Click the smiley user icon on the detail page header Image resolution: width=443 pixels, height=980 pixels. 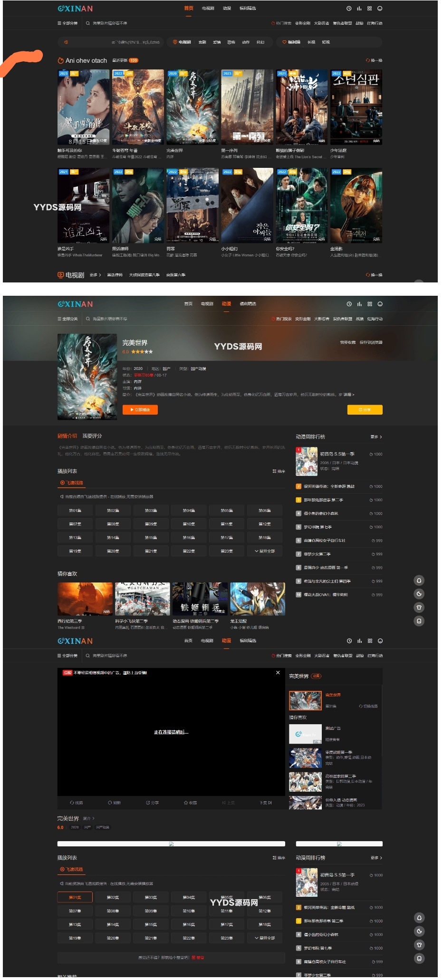(380, 304)
